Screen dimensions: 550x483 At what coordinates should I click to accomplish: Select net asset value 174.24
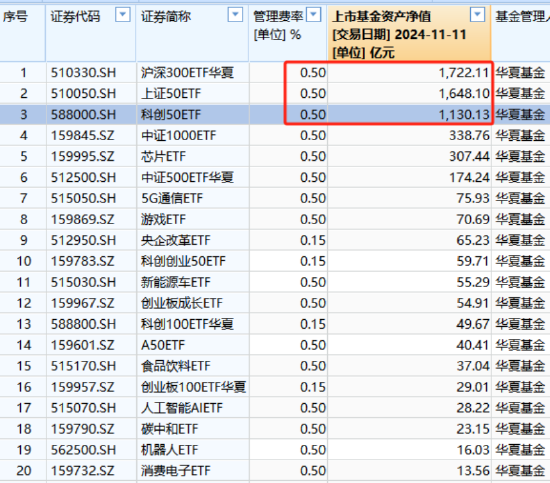pyautogui.click(x=469, y=177)
